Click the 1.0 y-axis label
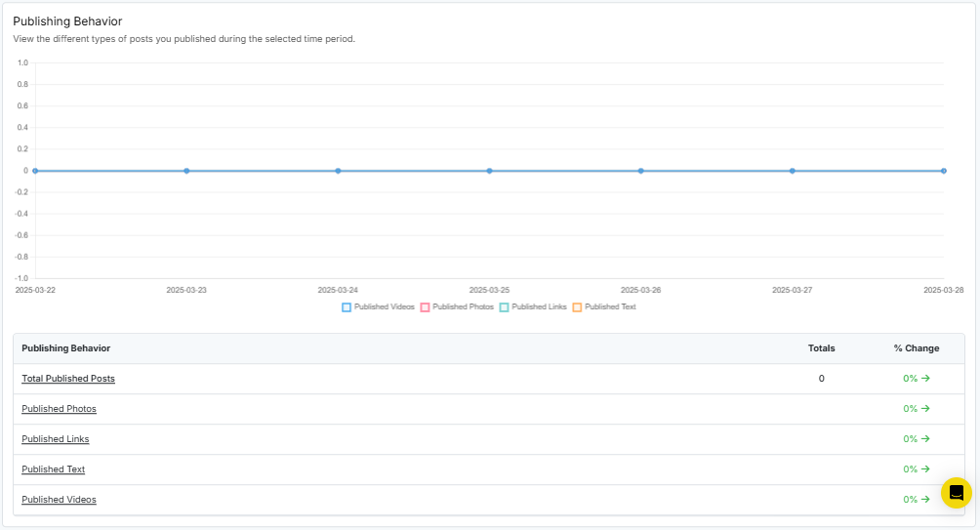 pos(22,62)
